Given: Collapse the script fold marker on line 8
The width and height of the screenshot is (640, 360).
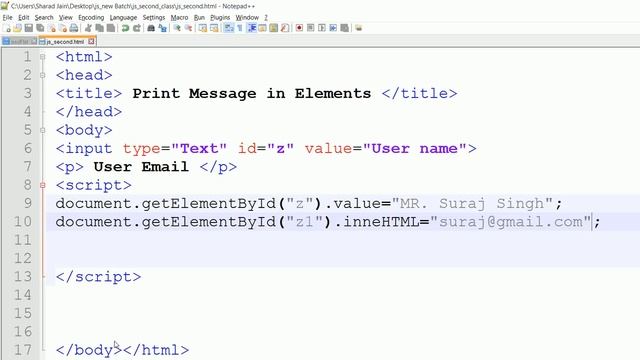Looking at the screenshot, I should (42, 185).
